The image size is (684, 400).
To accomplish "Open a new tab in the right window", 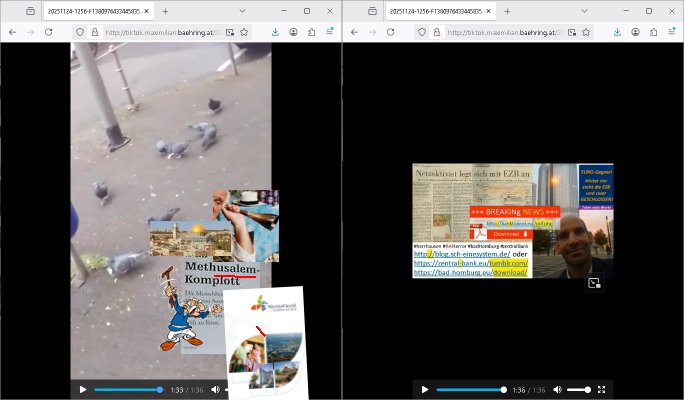I will tap(507, 11).
